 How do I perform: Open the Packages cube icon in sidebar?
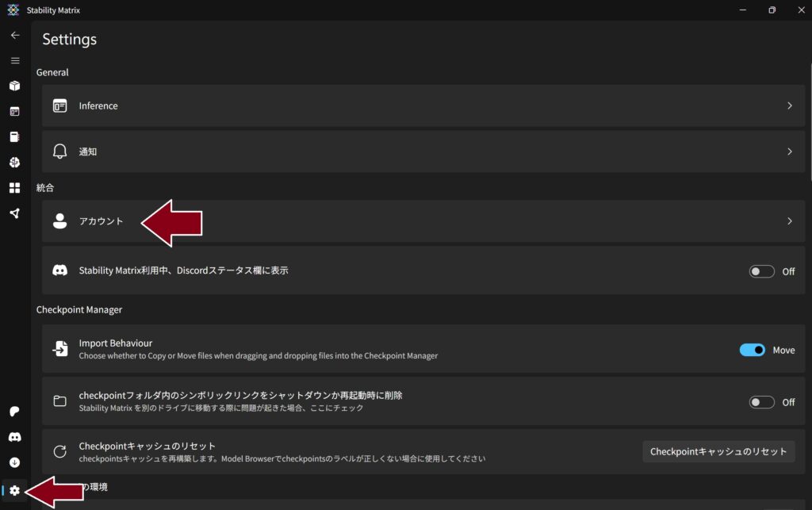coord(14,86)
